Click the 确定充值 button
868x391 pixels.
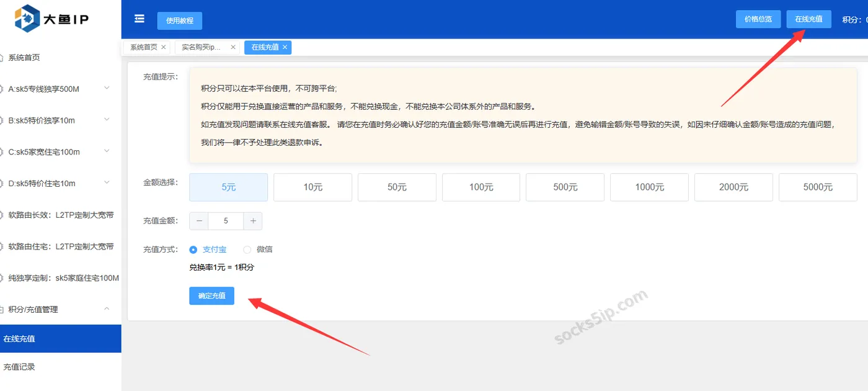click(211, 296)
